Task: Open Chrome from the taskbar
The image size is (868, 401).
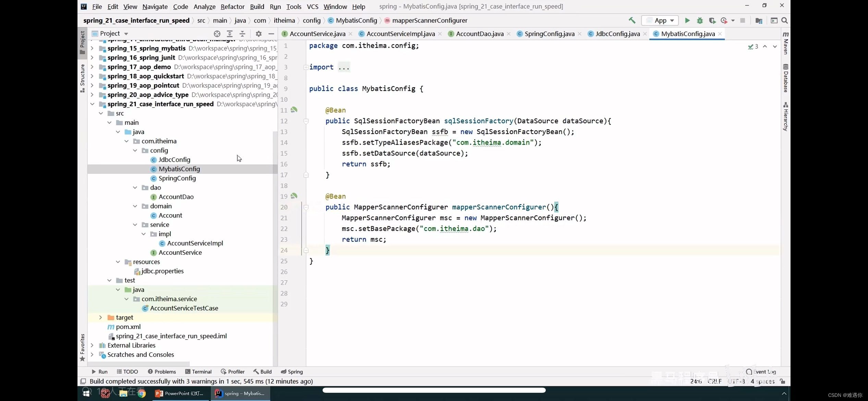Action: coord(142,393)
